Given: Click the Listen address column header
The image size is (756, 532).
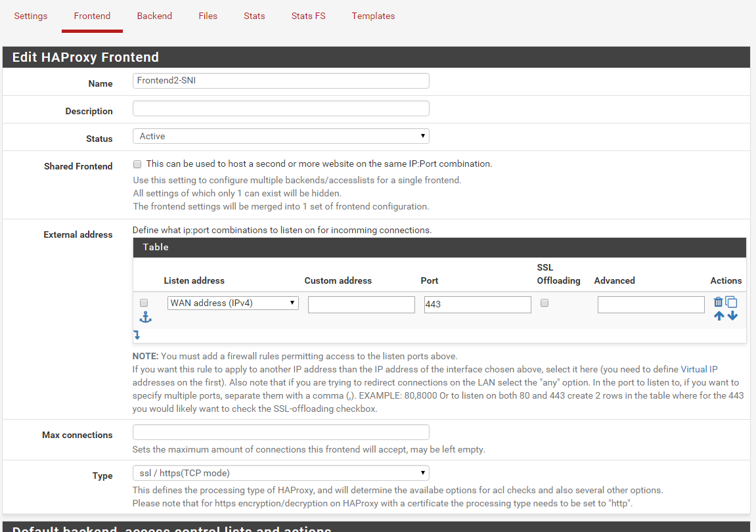Looking at the screenshot, I should 194,280.
